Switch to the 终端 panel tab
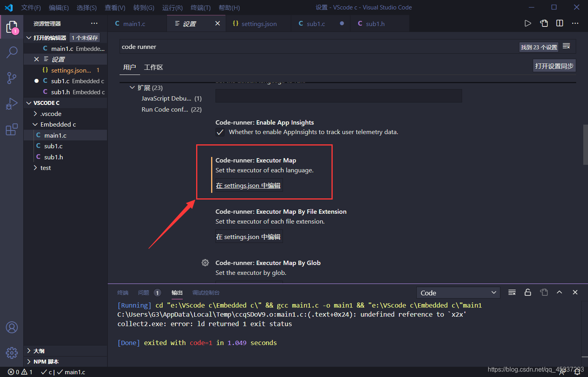 coord(123,293)
